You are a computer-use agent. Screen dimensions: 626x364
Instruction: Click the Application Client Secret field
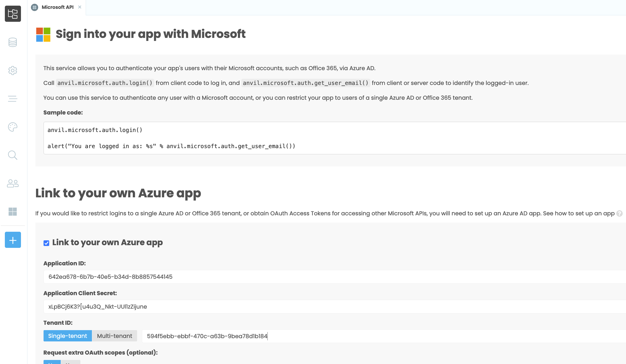pyautogui.click(x=188, y=306)
